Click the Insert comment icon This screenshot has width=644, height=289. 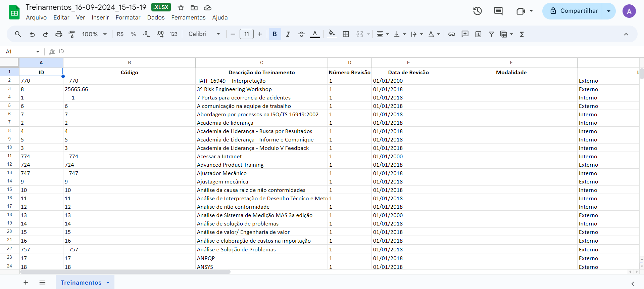pos(465,34)
